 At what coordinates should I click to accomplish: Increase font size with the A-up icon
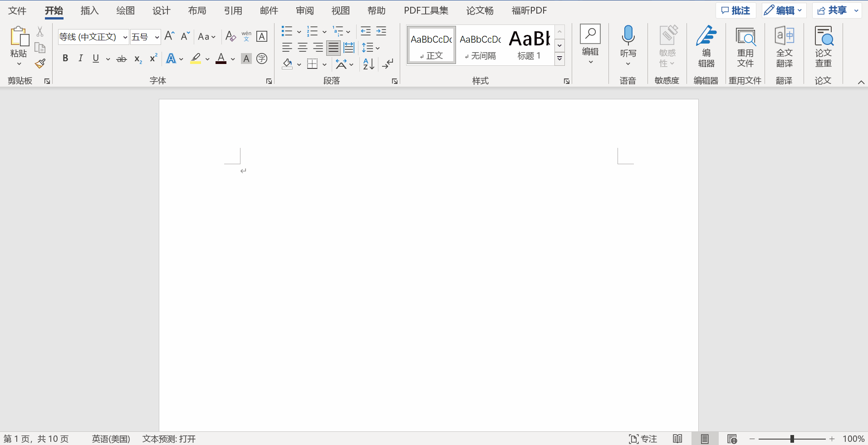tap(170, 36)
